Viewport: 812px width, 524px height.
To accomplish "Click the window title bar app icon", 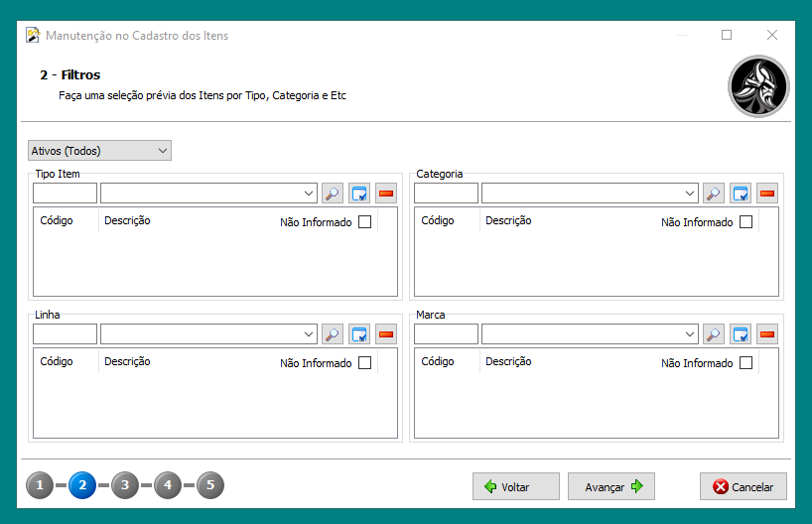I will [x=33, y=35].
